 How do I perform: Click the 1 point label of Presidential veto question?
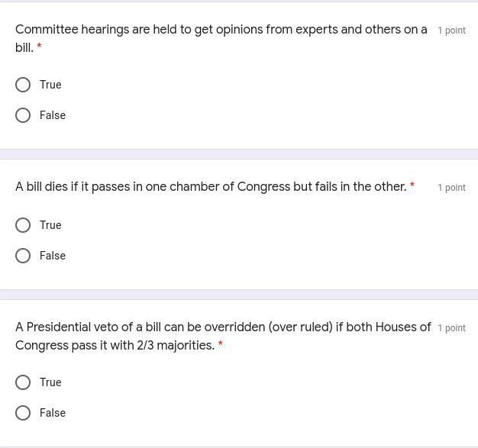[452, 328]
